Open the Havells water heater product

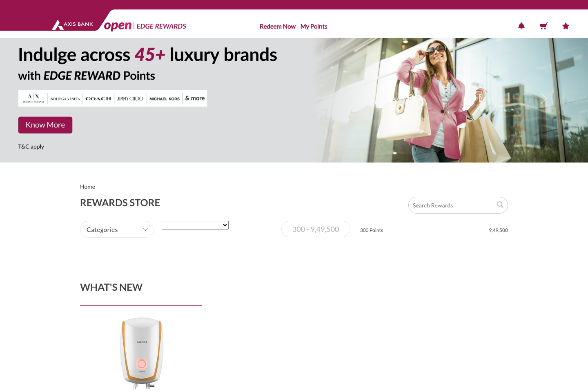point(142,353)
